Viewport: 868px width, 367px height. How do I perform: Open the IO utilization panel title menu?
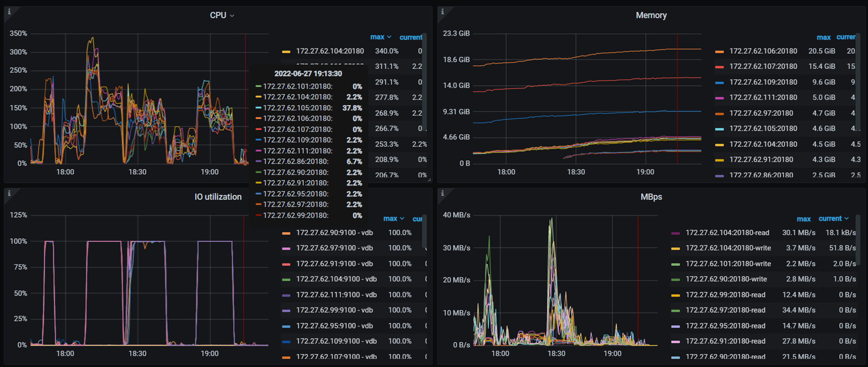(218, 197)
